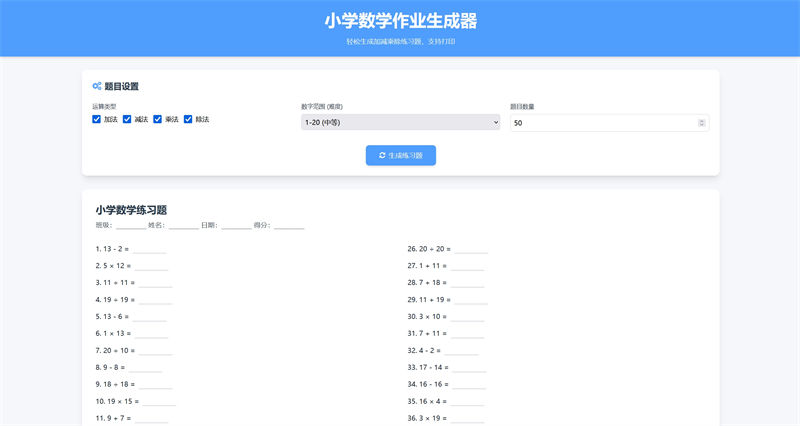Click the answer blank for problem 9
Image resolution: width=800 pixels, height=426 pixels.
pyautogui.click(x=155, y=387)
